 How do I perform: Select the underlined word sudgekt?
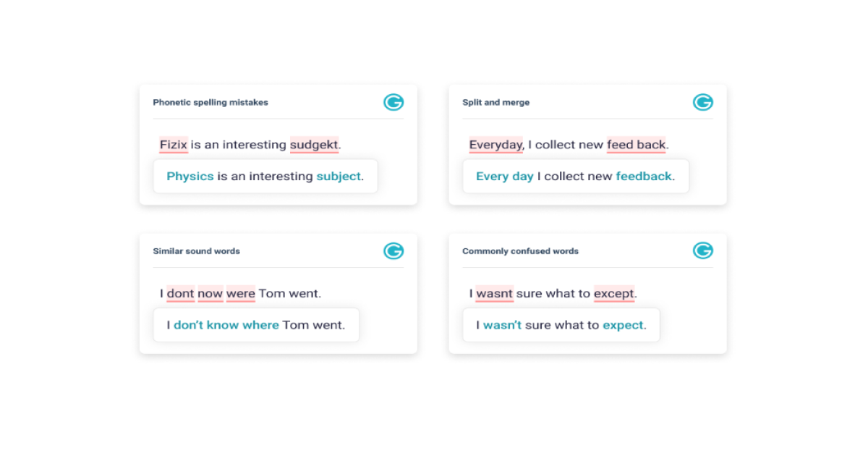point(314,145)
